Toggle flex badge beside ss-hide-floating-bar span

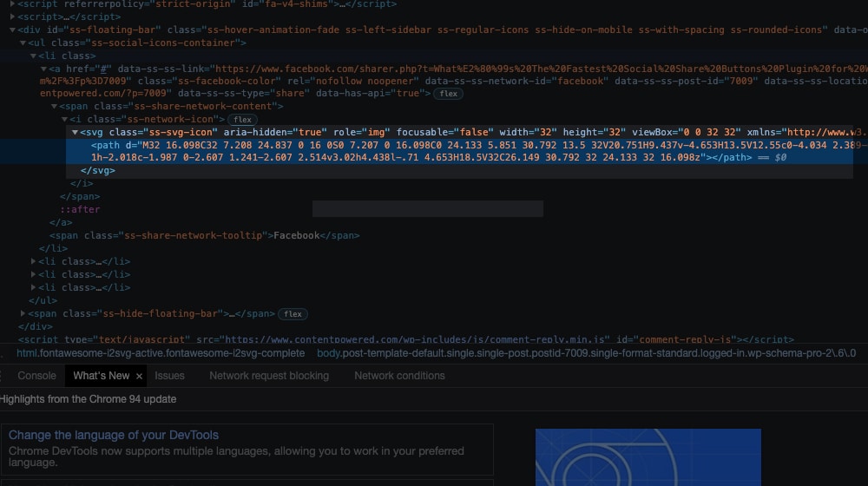(293, 314)
